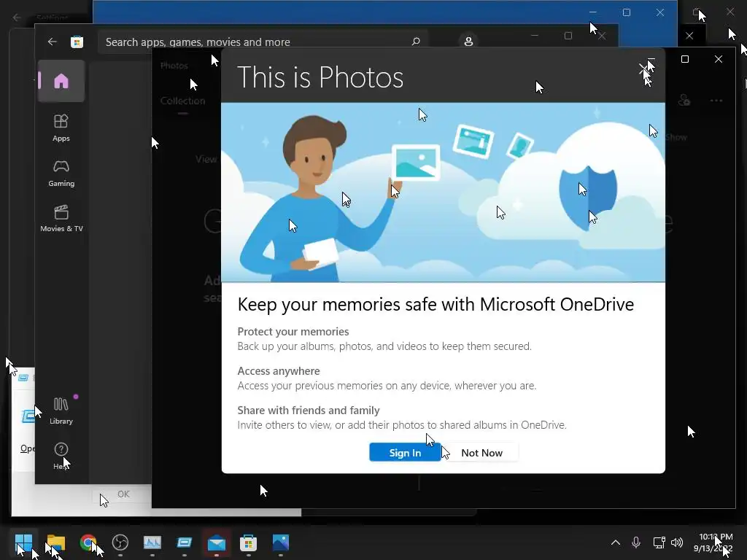747x560 pixels.
Task: Open the Mail app from the taskbar
Action: pyautogui.click(x=216, y=542)
